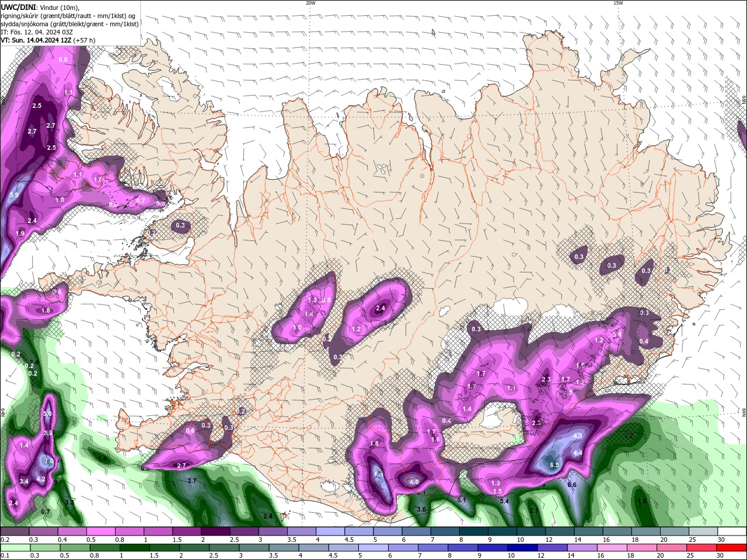
Task: Select the 'VT: Sun. 14.04.2024 12Z (+57 h)' line
Action: click(x=48, y=40)
